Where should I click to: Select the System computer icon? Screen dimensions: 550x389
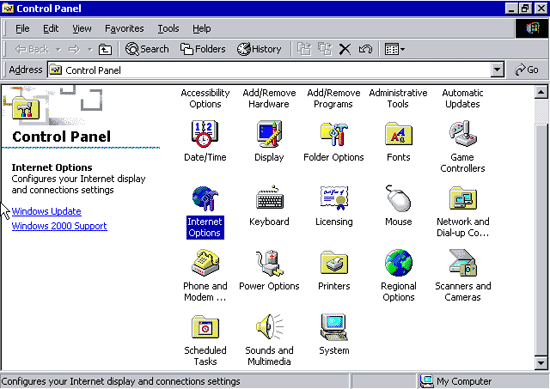334,327
